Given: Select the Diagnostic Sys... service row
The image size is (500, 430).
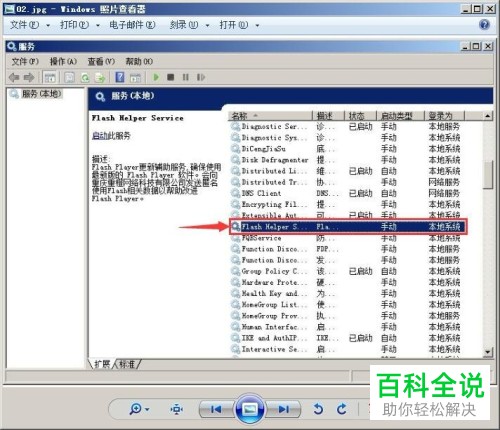Looking at the screenshot, I should pyautogui.click(x=346, y=138).
